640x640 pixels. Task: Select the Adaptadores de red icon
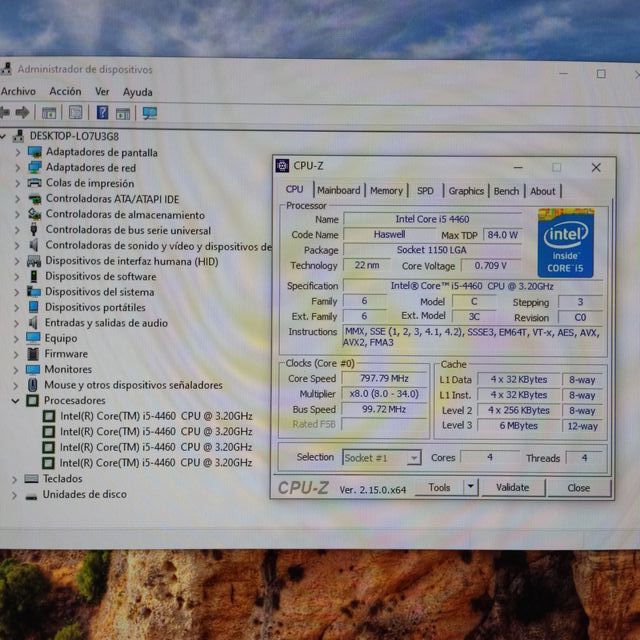tap(35, 167)
